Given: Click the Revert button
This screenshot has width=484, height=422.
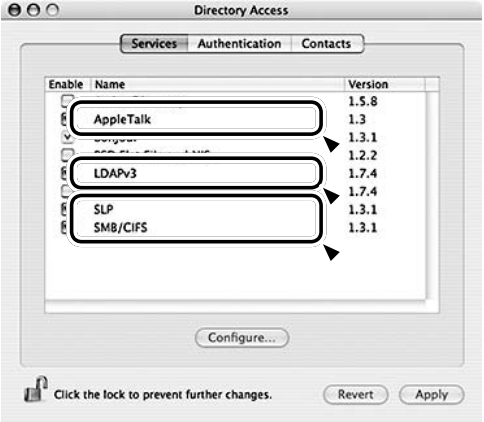Looking at the screenshot, I should [x=356, y=395].
